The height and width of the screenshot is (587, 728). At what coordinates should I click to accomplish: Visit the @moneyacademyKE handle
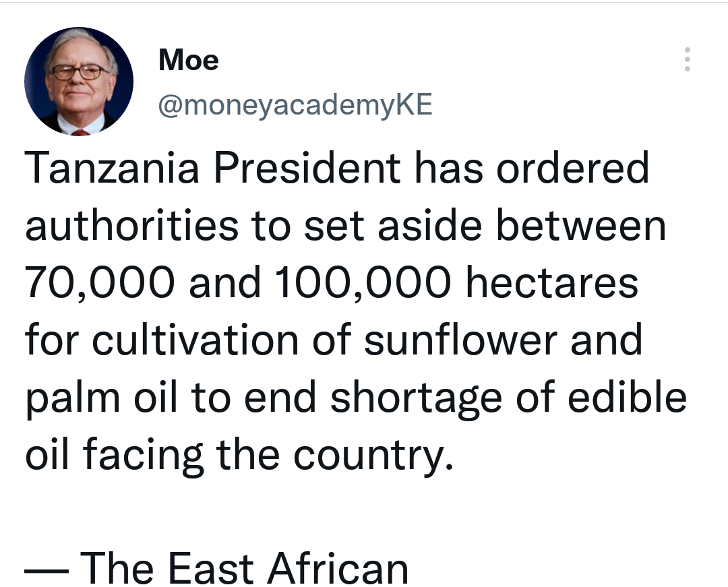(295, 105)
